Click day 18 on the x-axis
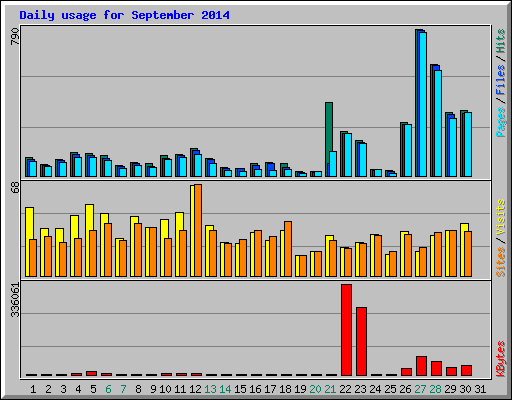 [285, 389]
